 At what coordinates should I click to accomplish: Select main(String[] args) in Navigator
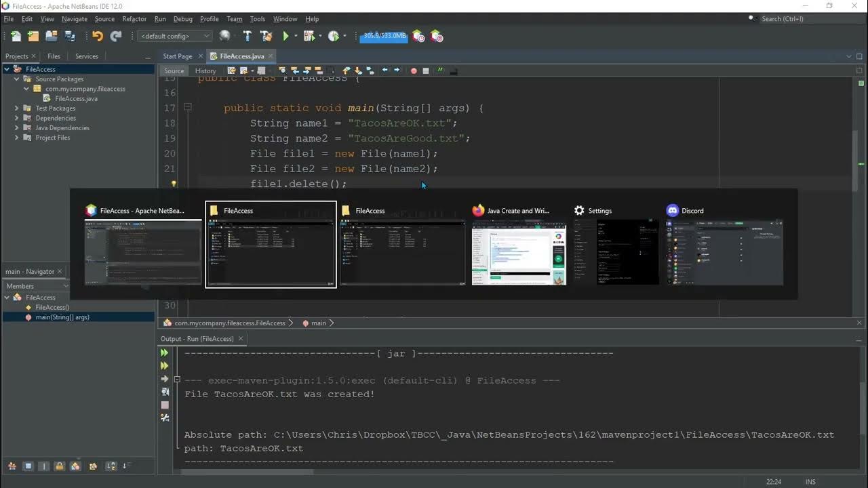point(62,317)
